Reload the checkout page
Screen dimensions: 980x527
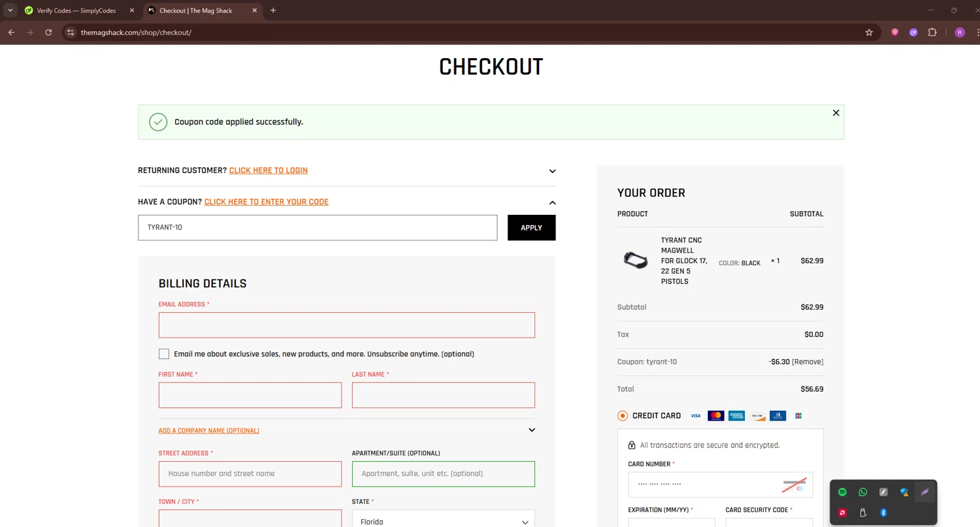pos(48,32)
